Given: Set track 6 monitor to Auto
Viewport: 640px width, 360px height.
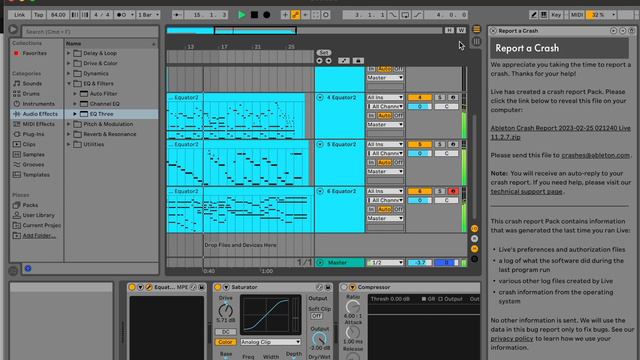Looking at the screenshot, I should tap(384, 209).
